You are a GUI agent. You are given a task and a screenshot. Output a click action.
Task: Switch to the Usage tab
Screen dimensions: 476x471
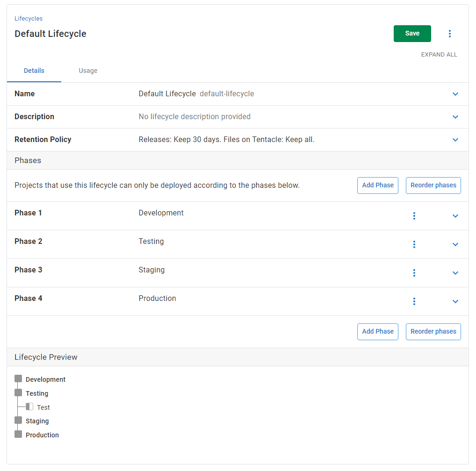pyautogui.click(x=88, y=71)
